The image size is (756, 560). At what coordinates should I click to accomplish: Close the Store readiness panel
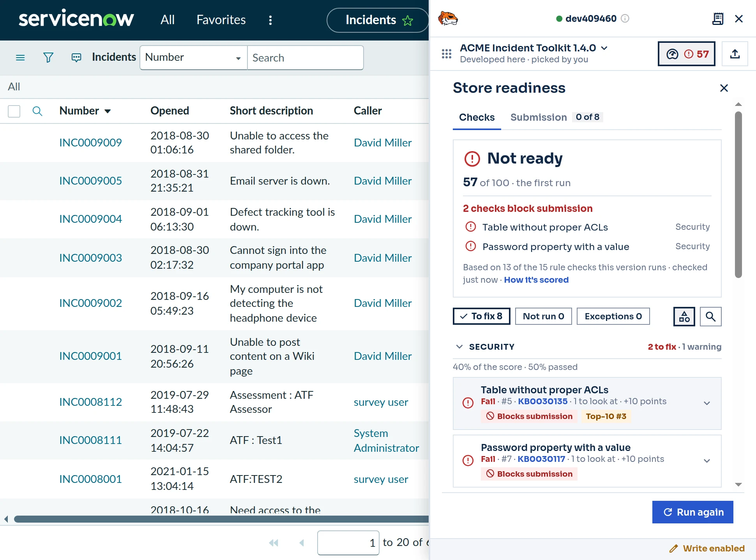pos(724,88)
